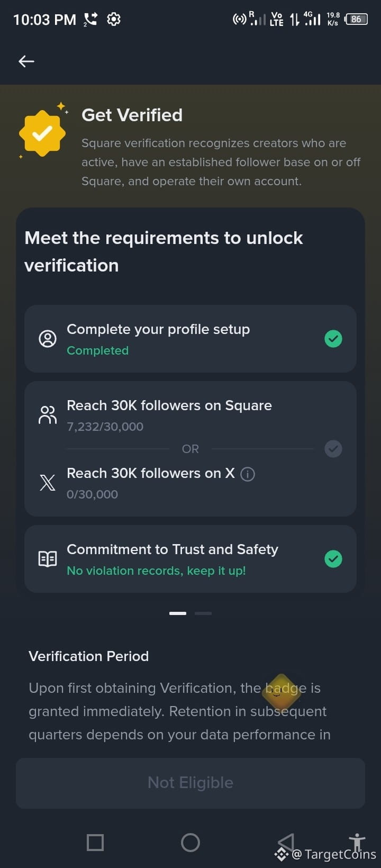Click green checkmark for Trust and Safety
Image resolution: width=381 pixels, height=868 pixels.
pos(333,559)
